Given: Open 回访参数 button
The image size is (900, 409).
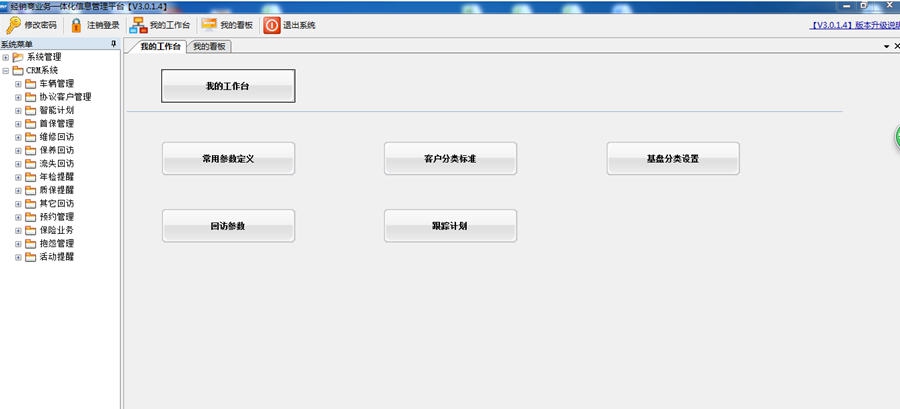Looking at the screenshot, I should click(x=228, y=226).
